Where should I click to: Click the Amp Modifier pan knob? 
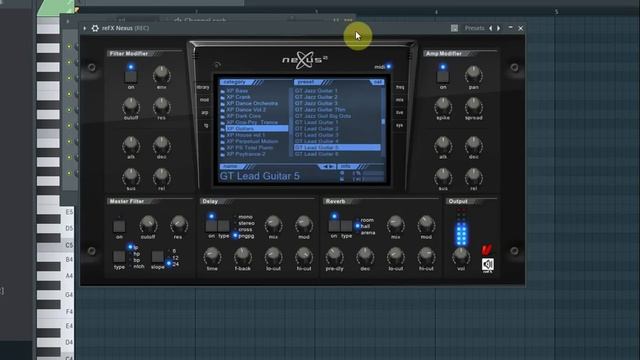coord(473,75)
